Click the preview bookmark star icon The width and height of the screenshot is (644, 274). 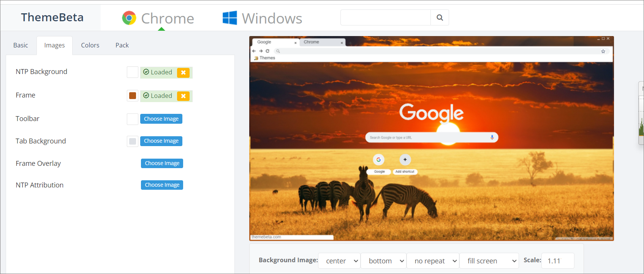(x=603, y=51)
